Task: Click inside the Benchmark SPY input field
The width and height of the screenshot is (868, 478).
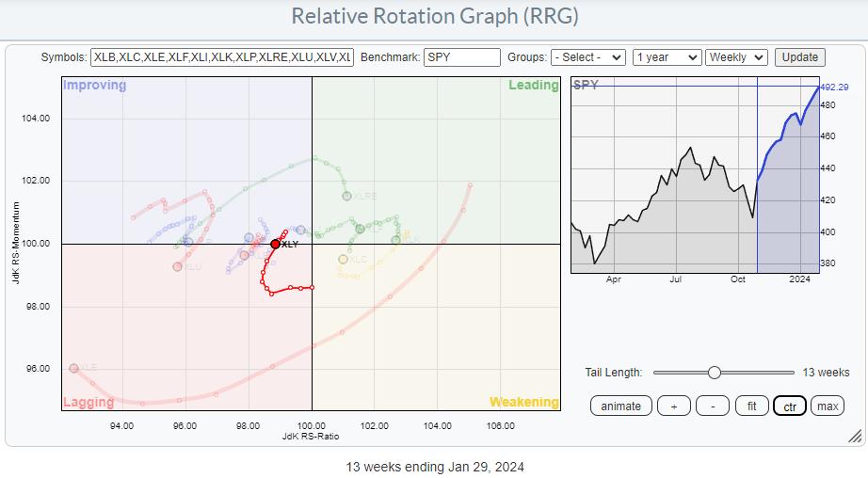Action: (x=461, y=57)
